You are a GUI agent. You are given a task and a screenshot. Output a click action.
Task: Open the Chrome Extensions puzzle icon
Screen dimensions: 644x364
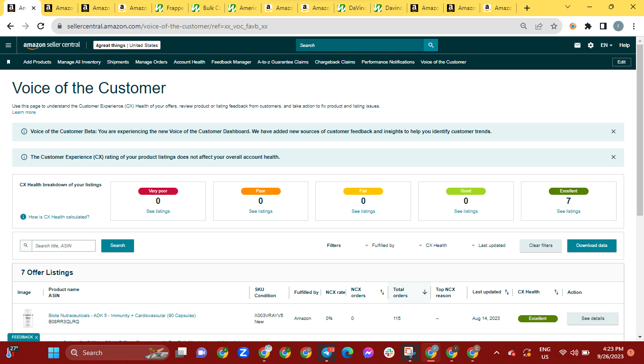point(588,27)
